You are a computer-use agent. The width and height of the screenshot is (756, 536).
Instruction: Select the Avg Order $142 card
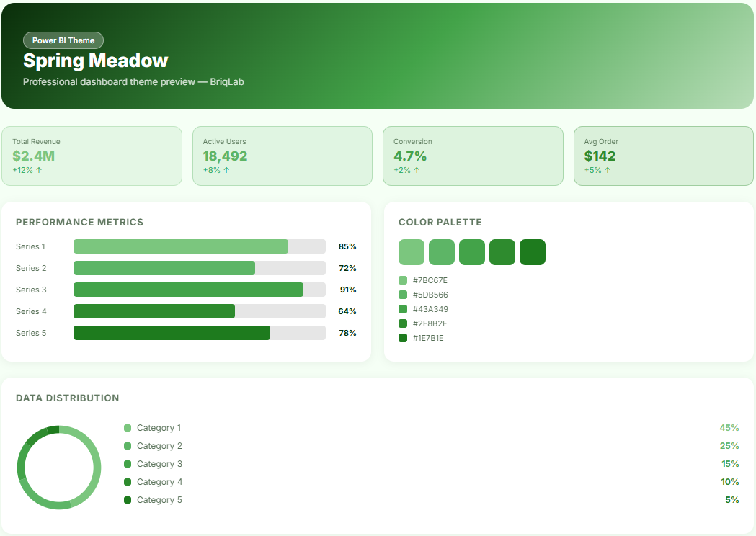pyautogui.click(x=663, y=156)
